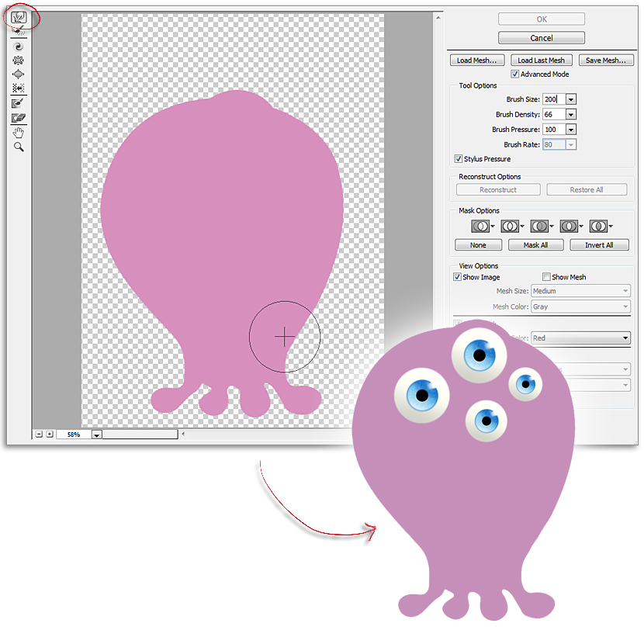Select the Twirl Clockwise tool
The image size is (644, 644).
[x=19, y=47]
